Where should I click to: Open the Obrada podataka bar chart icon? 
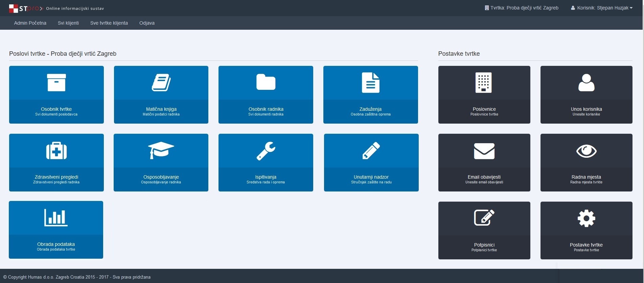coord(56,217)
